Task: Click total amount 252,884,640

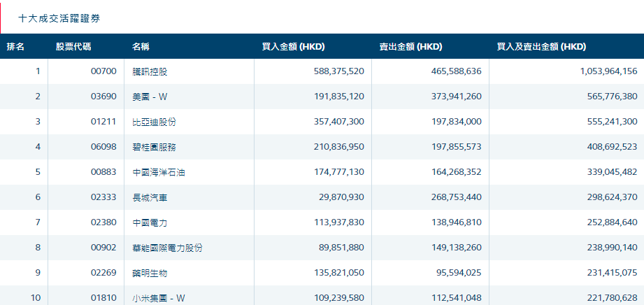Action: tap(613, 222)
